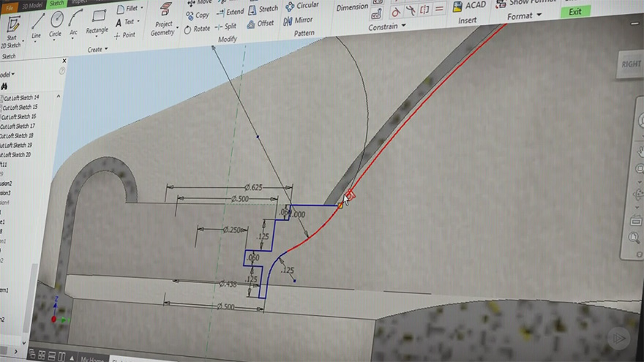Open the Project Geometry dropdown arrow
The image size is (644, 362).
point(177,28)
